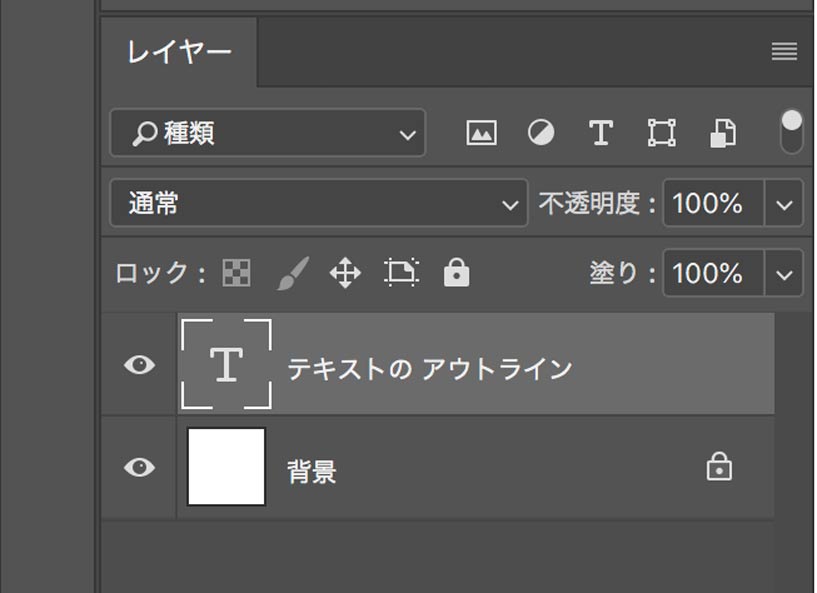
Task: Filter for smart object layers icon
Action: tap(723, 133)
